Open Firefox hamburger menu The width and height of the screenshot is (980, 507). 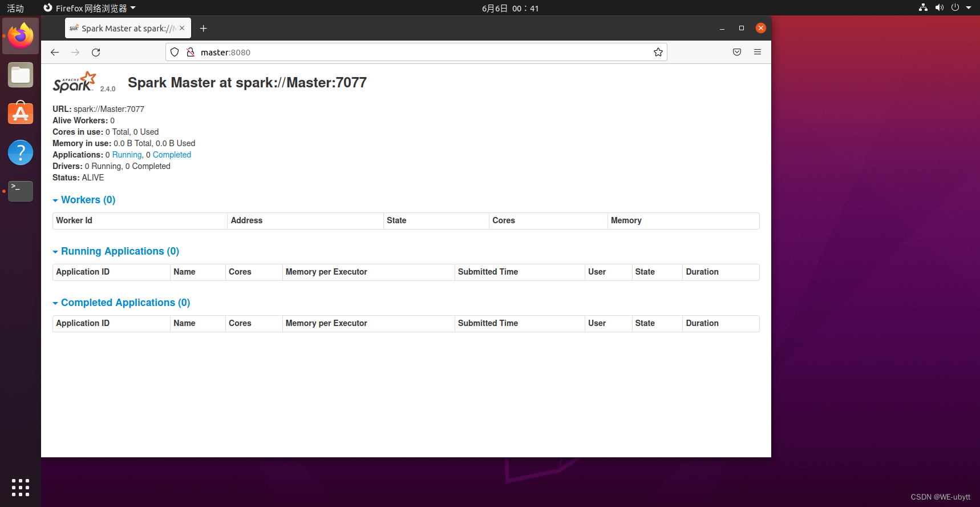(x=758, y=52)
